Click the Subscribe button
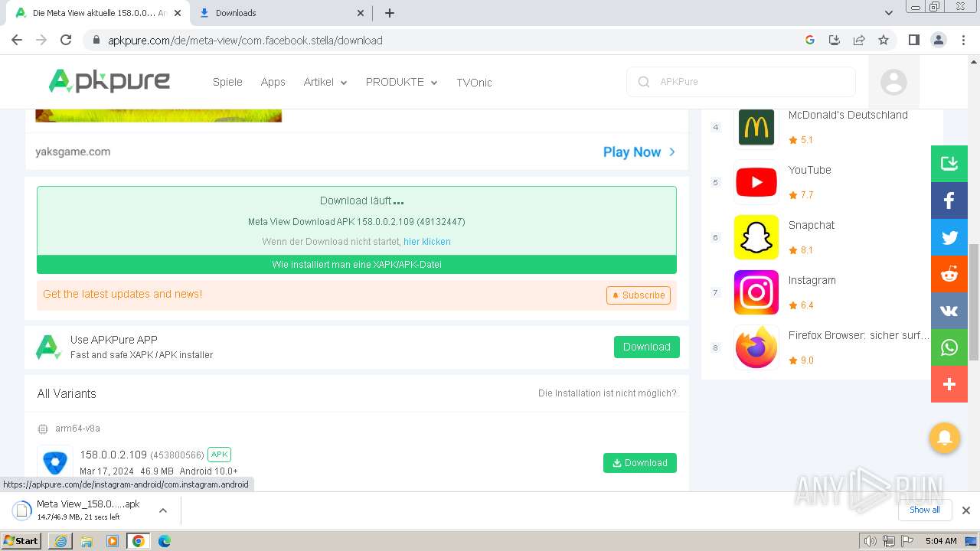980x551 pixels. 639,295
